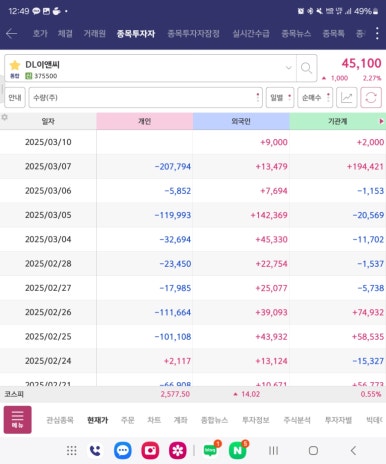
Task: Switch to the 거래원 tab
Action: (x=94, y=33)
